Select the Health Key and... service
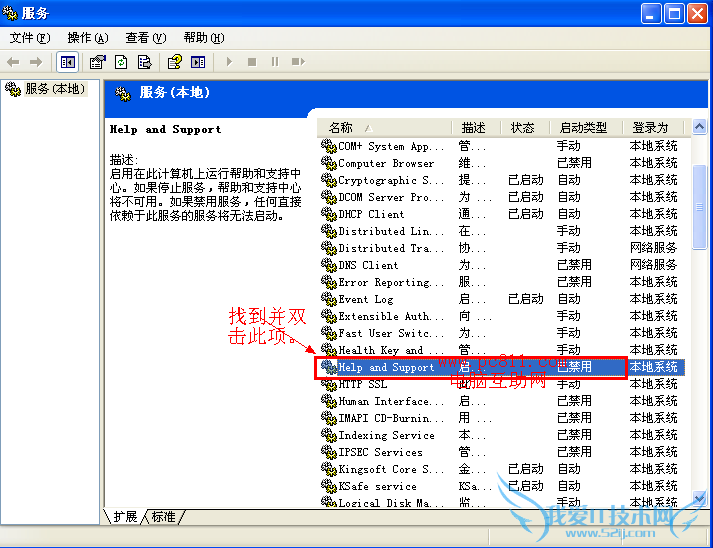 pyautogui.click(x=391, y=350)
